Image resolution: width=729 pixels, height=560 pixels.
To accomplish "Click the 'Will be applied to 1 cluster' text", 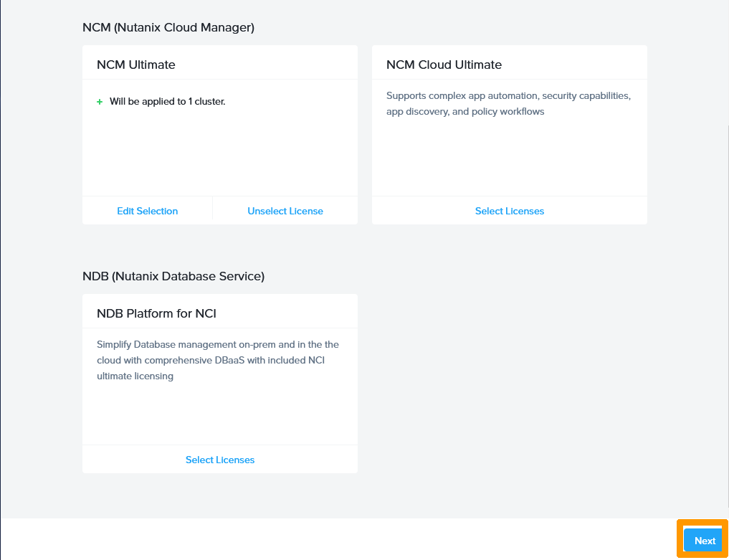I will 167,102.
